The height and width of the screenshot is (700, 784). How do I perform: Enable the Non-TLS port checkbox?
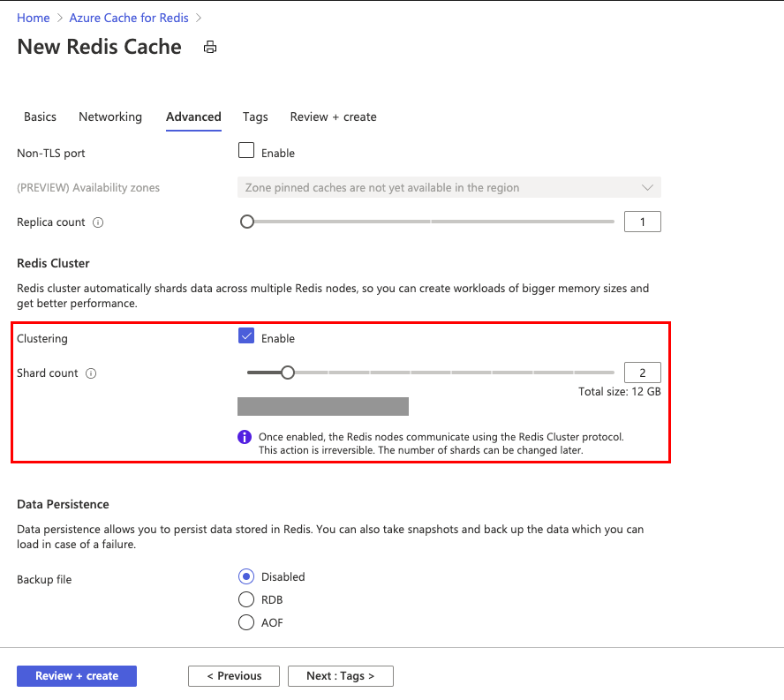pos(245,150)
